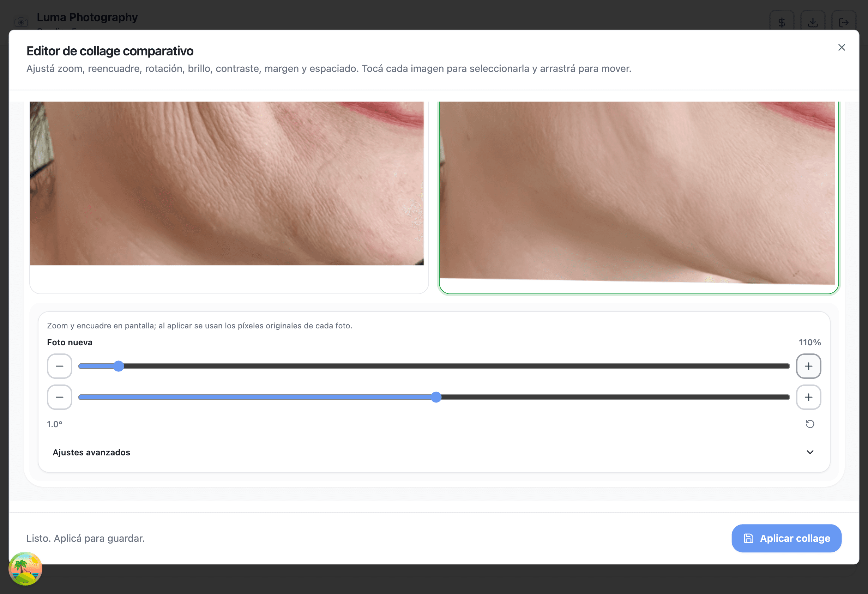Click the palm tree beach avatar
This screenshot has width=868, height=594.
pyautogui.click(x=25, y=568)
